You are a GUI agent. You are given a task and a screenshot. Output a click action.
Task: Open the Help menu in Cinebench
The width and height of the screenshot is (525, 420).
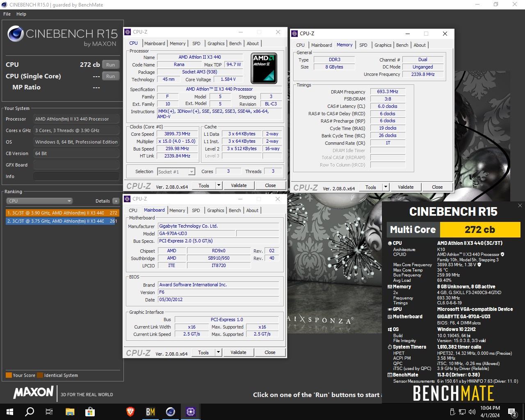pyautogui.click(x=21, y=14)
